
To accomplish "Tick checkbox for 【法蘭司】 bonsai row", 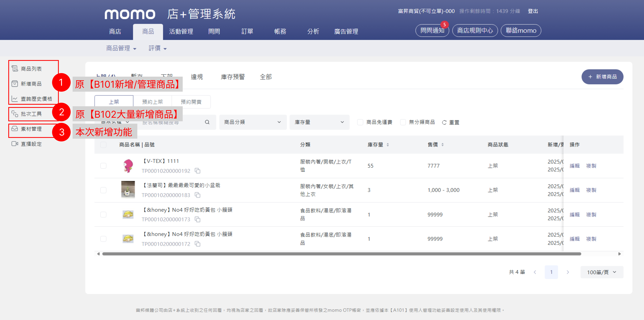I will (103, 190).
